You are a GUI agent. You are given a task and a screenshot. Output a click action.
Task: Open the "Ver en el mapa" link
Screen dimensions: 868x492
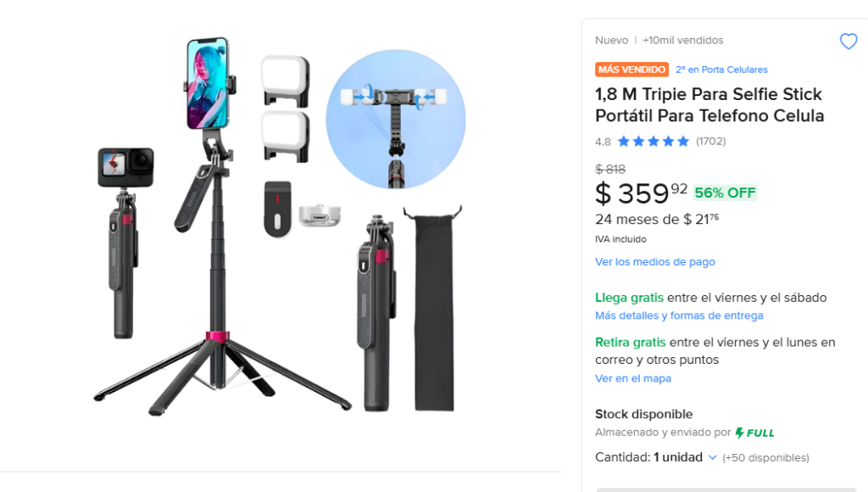click(632, 378)
